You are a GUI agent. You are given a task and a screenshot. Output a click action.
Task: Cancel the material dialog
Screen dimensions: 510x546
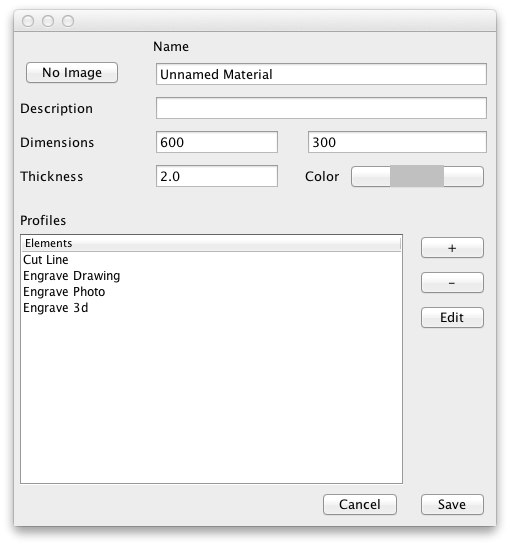[x=360, y=505]
